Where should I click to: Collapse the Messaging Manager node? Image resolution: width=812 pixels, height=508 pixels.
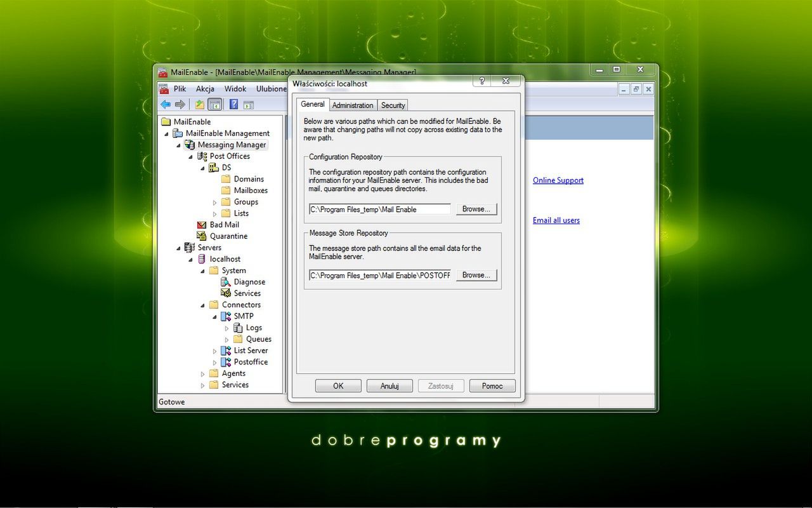[x=179, y=145]
